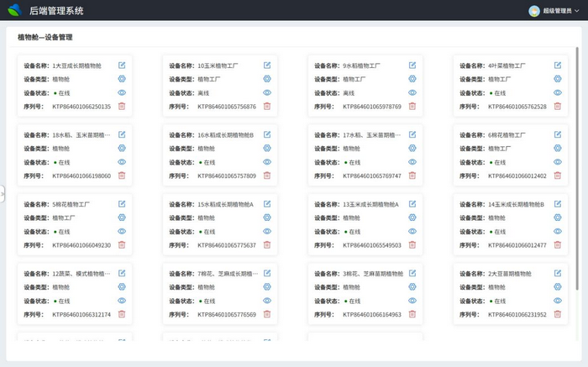The width and height of the screenshot is (588, 367).
Task: Open settings for 13玉米成长期植物舱A
Action: point(412,218)
